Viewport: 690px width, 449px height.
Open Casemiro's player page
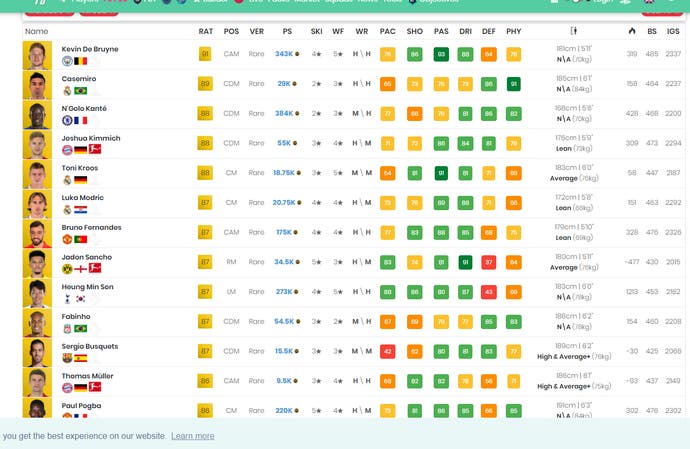(79, 78)
